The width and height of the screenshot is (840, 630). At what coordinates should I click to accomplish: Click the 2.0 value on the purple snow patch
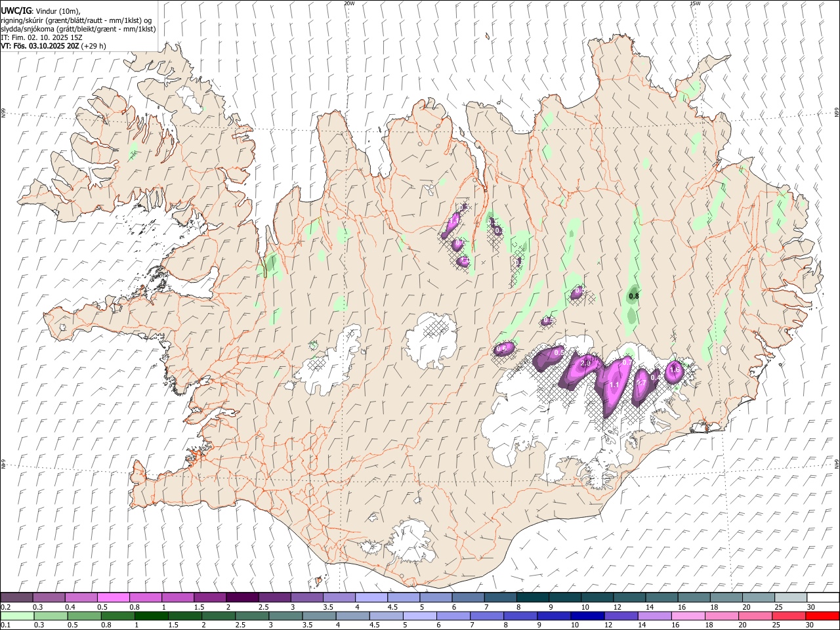coord(586,363)
